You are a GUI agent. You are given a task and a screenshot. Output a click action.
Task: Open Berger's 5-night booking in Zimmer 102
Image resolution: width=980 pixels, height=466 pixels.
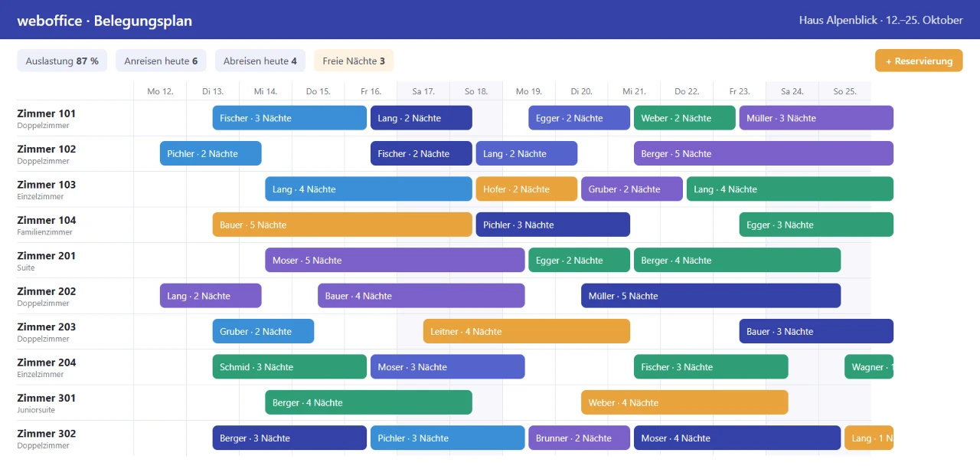tap(763, 153)
